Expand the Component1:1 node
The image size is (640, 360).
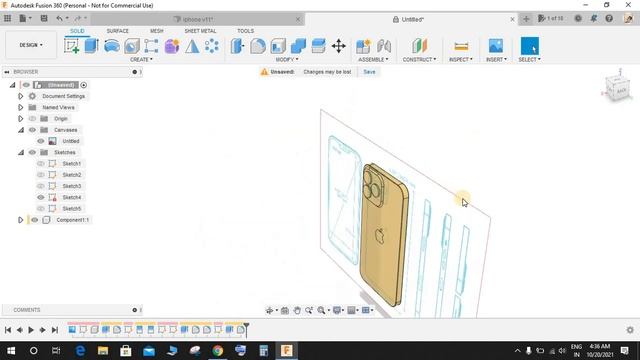pos(20,220)
